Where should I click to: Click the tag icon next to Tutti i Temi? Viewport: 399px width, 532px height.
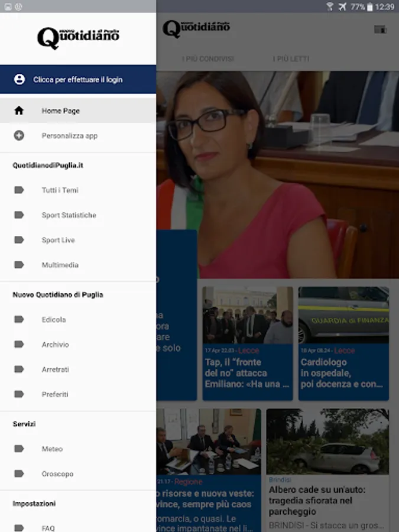tap(19, 190)
